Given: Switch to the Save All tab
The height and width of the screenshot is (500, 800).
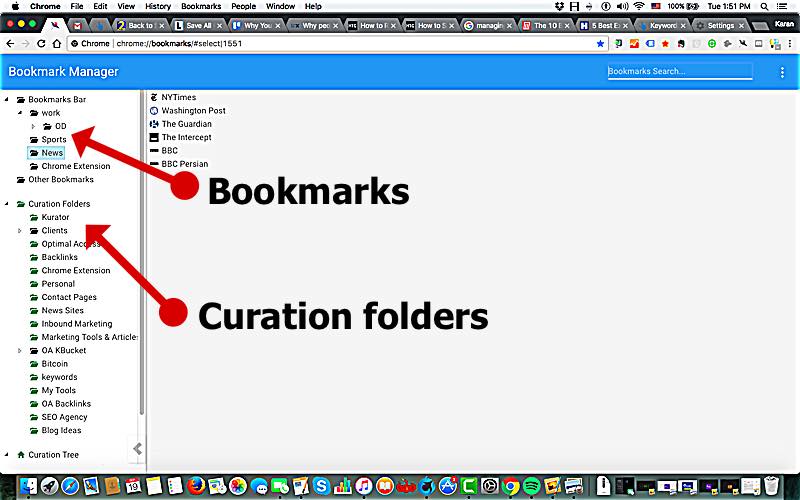Looking at the screenshot, I should [x=197, y=25].
